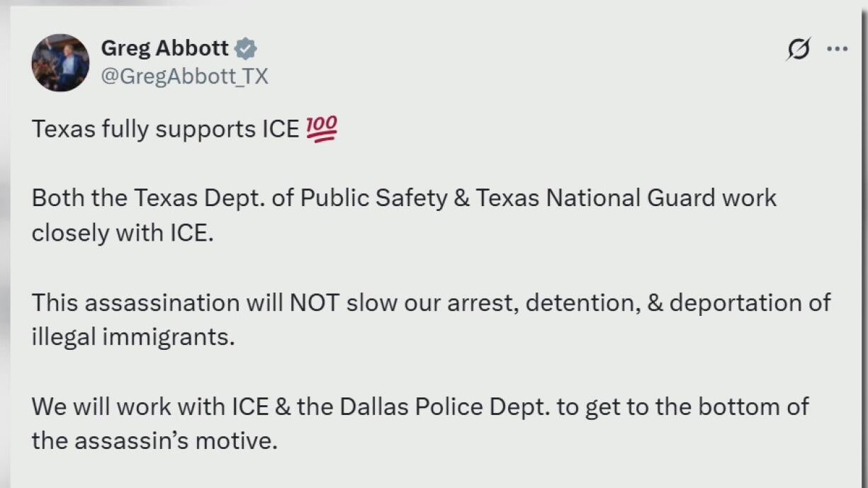The width and height of the screenshot is (868, 488).
Task: Open the @GregAbbott_TX handle link
Action: (184, 76)
